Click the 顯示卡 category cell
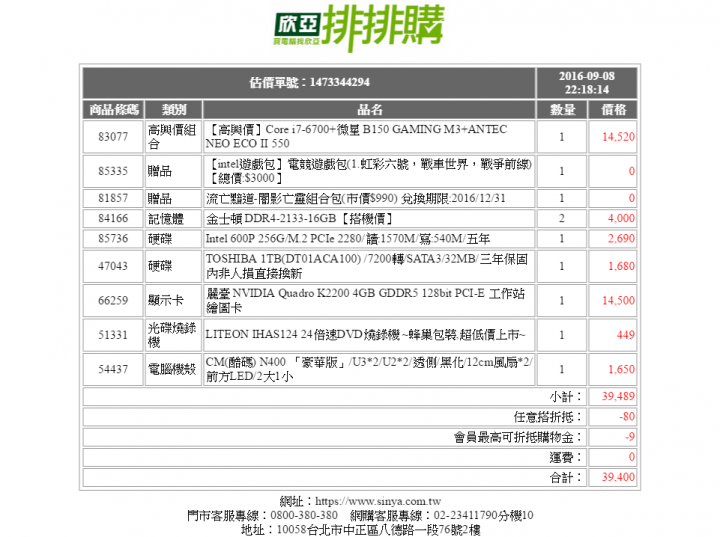This screenshot has width=720, height=537. click(x=174, y=301)
